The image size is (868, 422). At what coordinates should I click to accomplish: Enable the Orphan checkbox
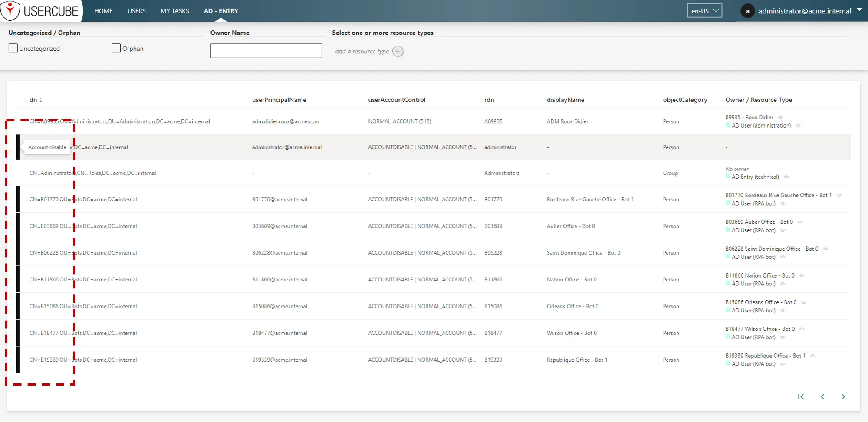(x=116, y=48)
